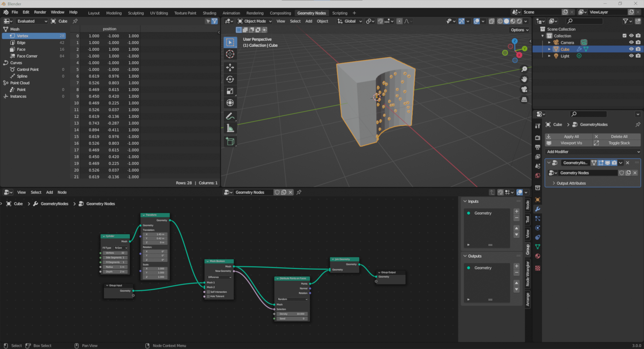
Task: Disable Light rendering camera icon
Action: [638, 56]
